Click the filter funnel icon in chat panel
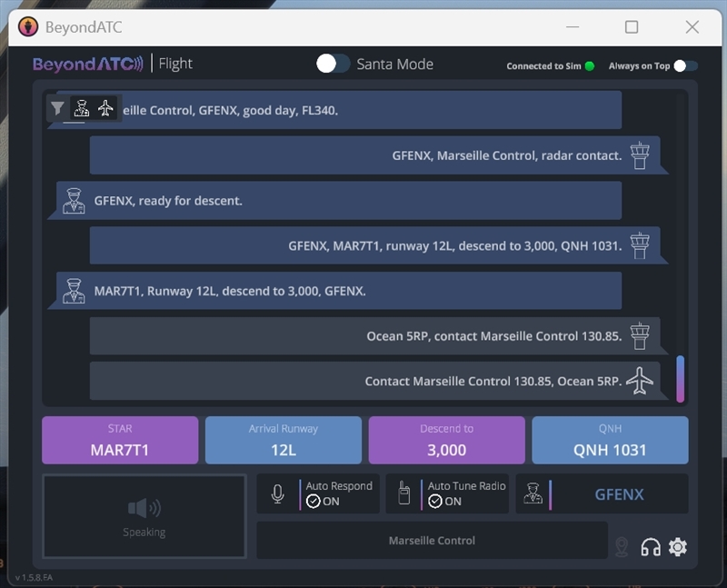This screenshot has width=727, height=588. click(58, 108)
